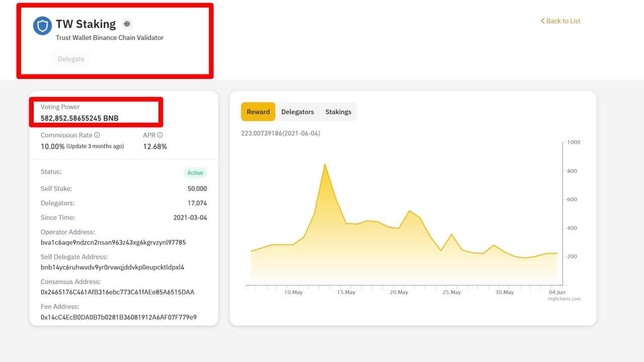Screen dimensions: 644x362
Task: Click the Update 3 months ago note
Action: 95,146
